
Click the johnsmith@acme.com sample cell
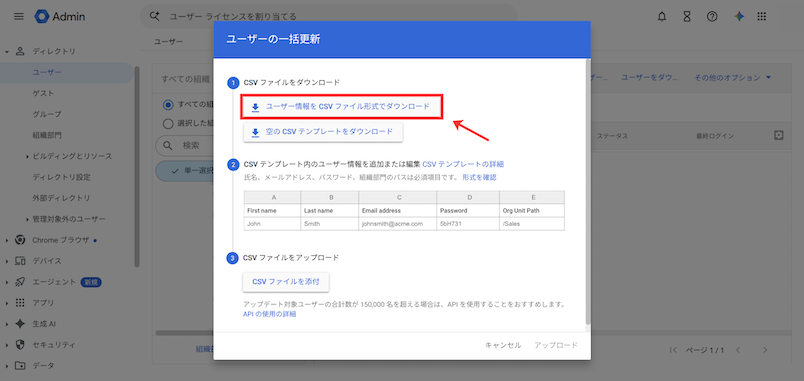[x=397, y=224]
